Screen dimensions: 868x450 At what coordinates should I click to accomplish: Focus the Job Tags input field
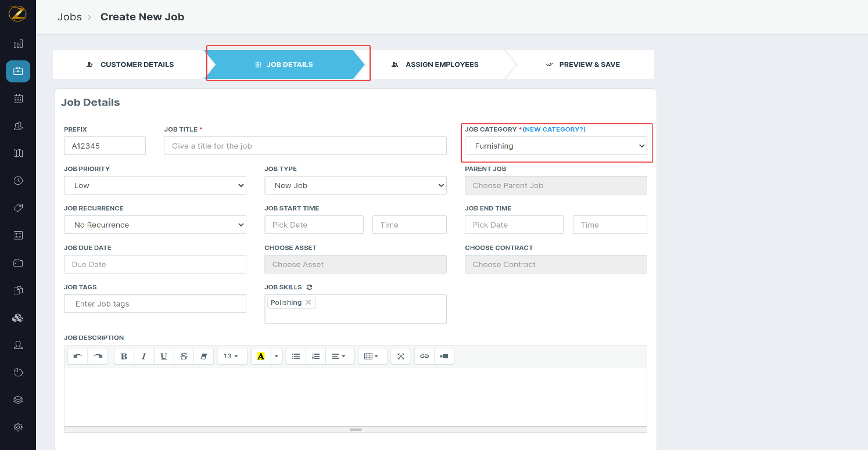click(155, 304)
